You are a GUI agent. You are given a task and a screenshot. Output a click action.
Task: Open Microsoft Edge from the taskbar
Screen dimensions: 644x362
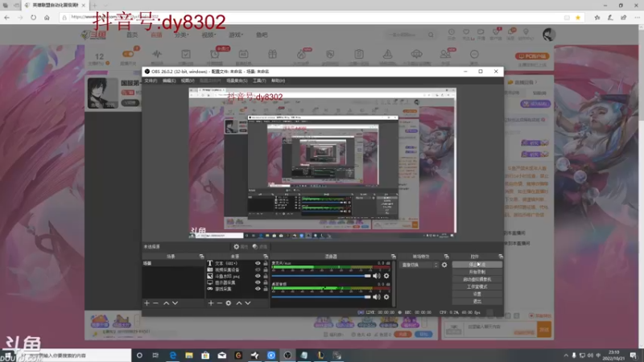pos(173,356)
